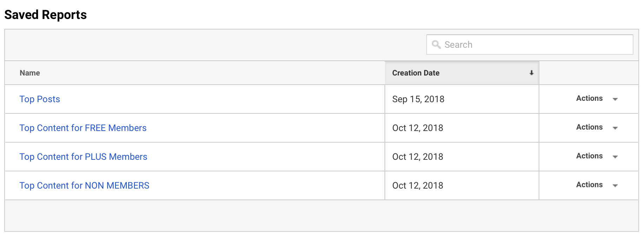The height and width of the screenshot is (236, 644).
Task: Select the date cell in FREE Members row
Action: click(418, 128)
